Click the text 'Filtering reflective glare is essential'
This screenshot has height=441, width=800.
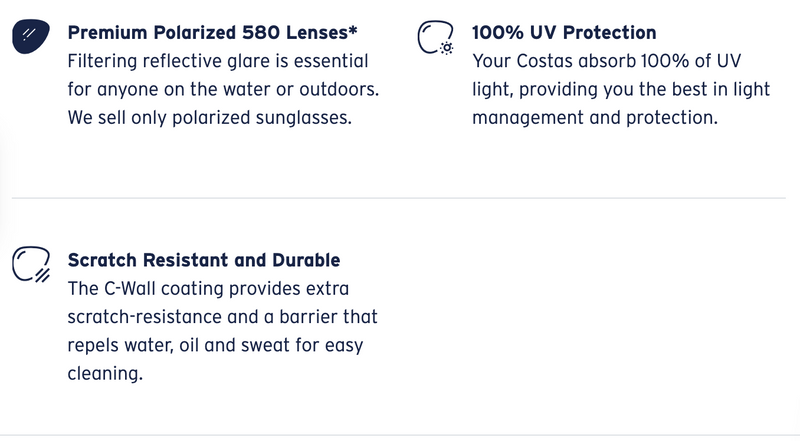(218, 61)
